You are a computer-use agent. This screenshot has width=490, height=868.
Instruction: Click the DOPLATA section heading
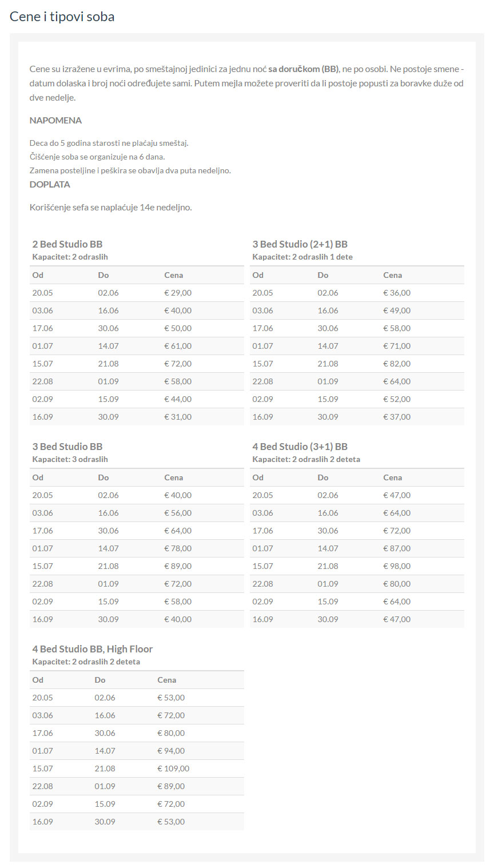coord(50,184)
